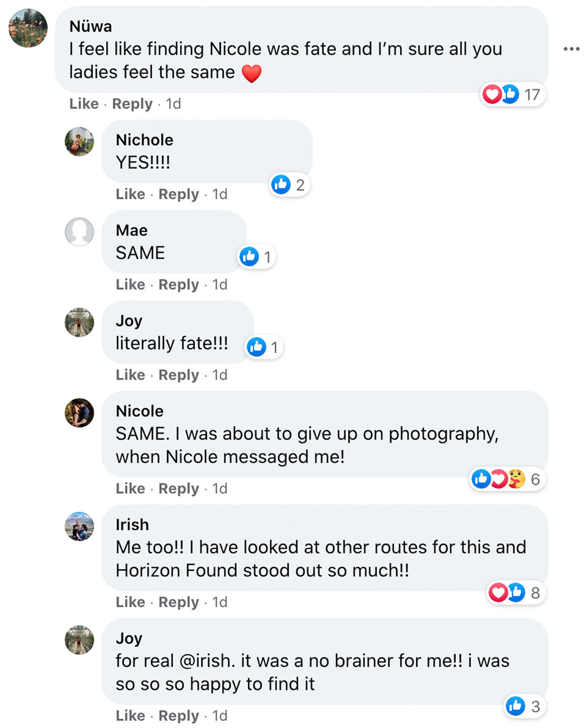Open Irish's profile name link

click(x=132, y=525)
